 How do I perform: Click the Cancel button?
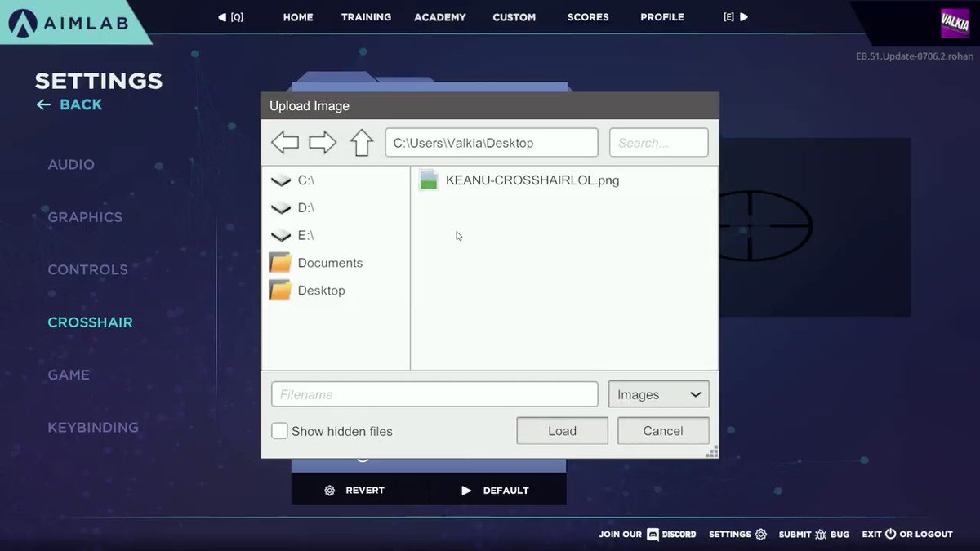pos(663,431)
